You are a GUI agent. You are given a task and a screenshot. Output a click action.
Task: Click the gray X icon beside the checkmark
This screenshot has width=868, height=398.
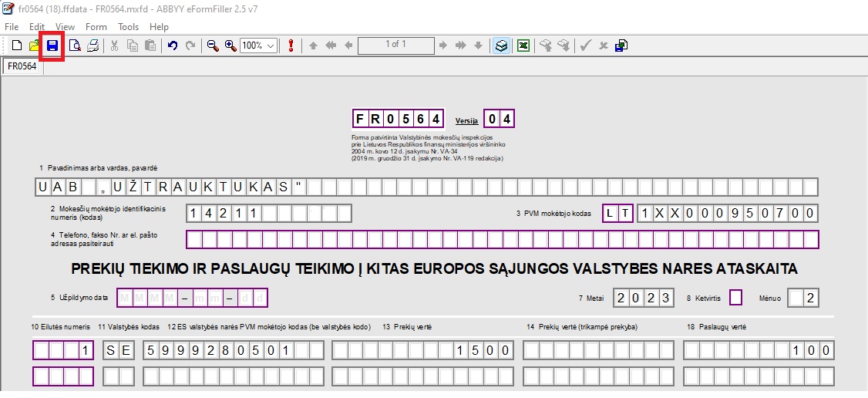coord(604,46)
